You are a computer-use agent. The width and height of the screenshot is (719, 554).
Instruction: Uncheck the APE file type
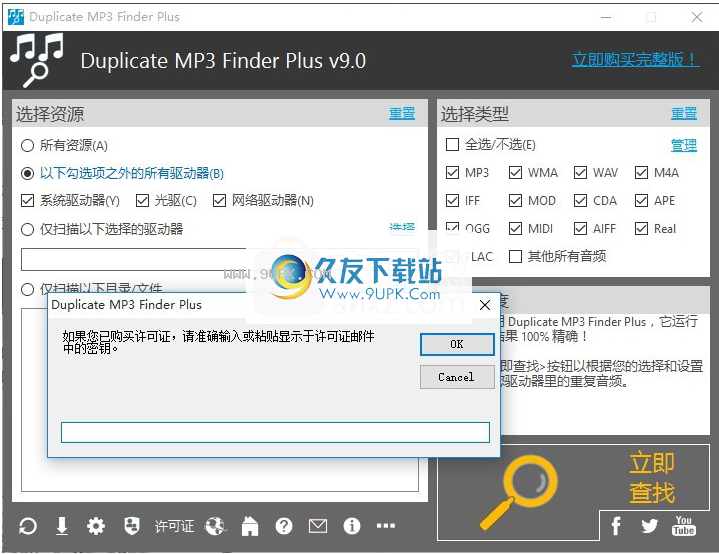pos(642,201)
